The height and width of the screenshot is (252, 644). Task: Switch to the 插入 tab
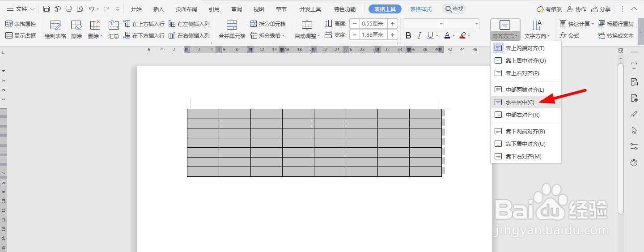pyautogui.click(x=159, y=9)
